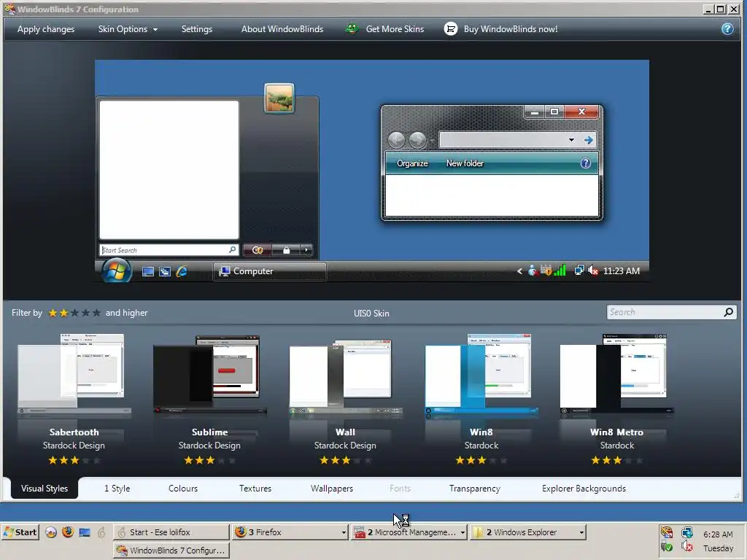This screenshot has height=560, width=747.
Task: Click the forward button in preview explorer window
Action: pos(418,140)
